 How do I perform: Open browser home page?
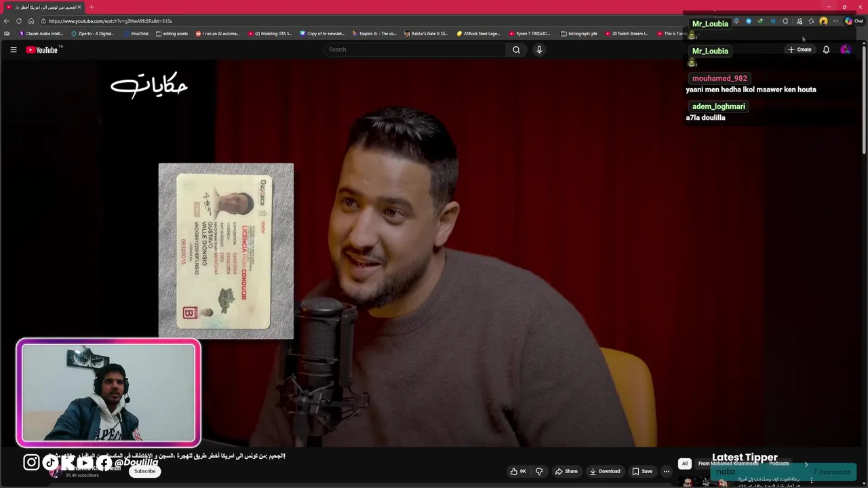pos(31,21)
